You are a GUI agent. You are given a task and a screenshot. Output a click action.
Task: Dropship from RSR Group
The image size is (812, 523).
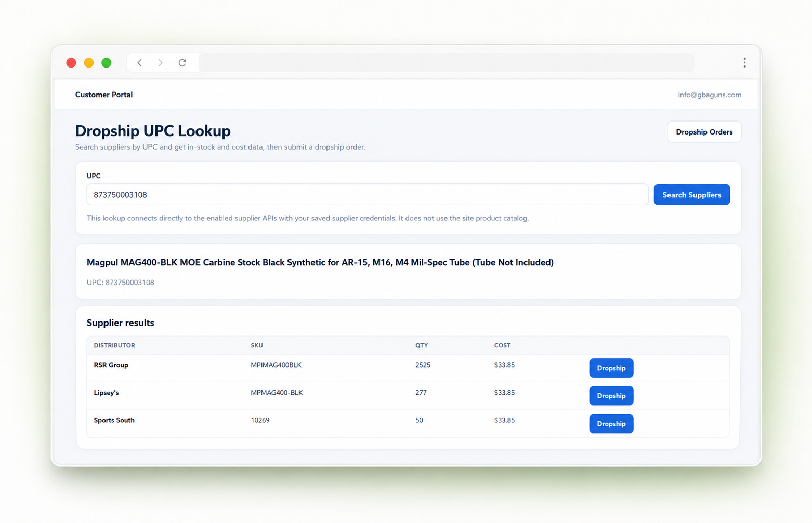[611, 368]
